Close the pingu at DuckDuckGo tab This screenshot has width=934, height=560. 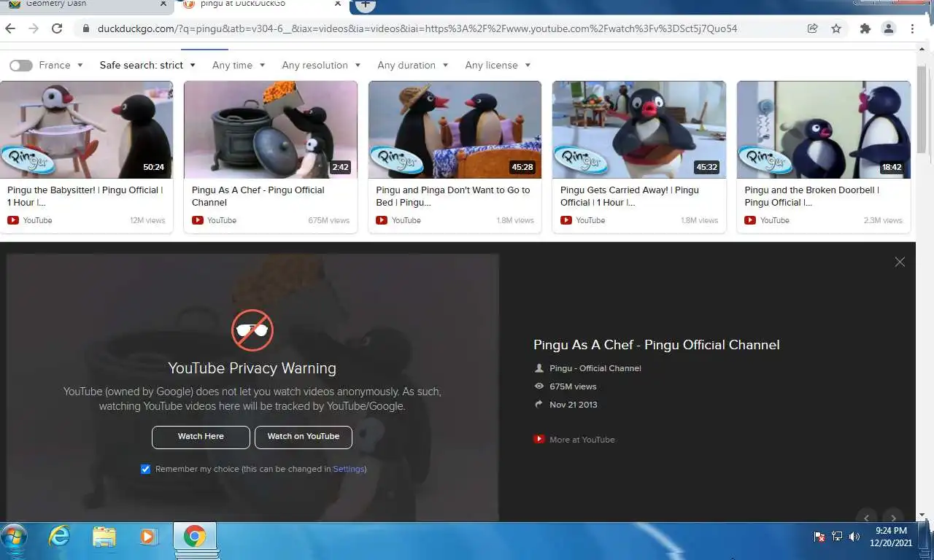[338, 4]
